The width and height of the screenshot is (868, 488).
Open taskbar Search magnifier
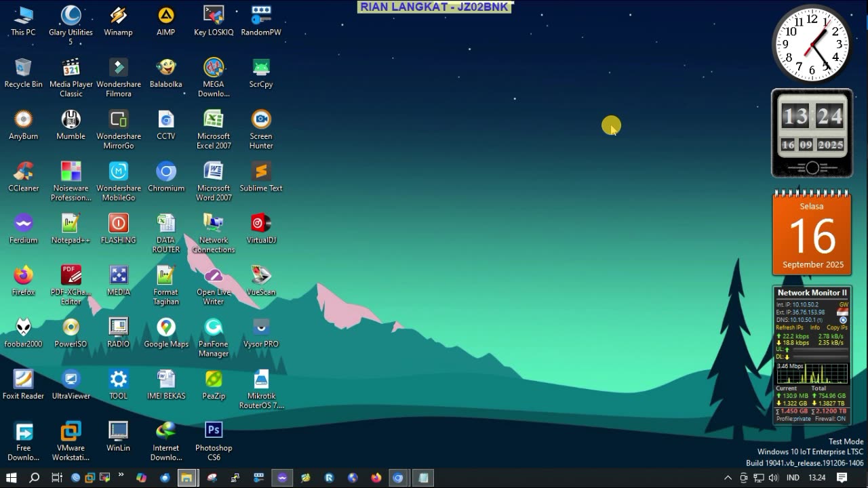coord(35,478)
